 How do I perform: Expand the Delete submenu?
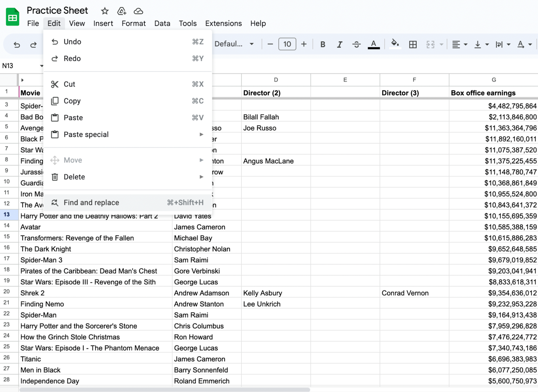pos(128,177)
